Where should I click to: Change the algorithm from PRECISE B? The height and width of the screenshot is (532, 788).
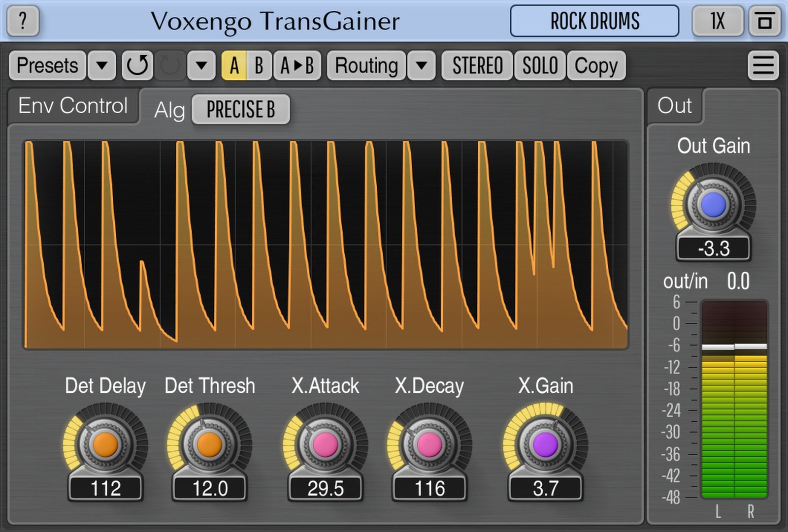tap(241, 109)
